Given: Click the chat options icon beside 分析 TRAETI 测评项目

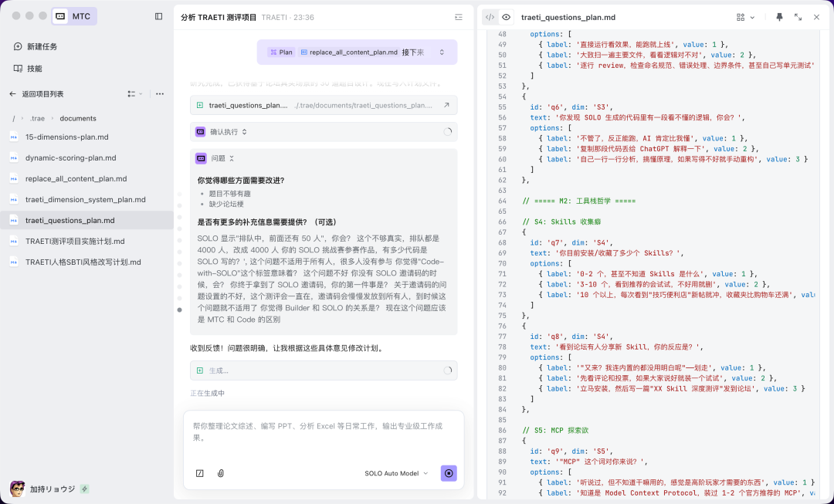Looking at the screenshot, I should click(x=458, y=16).
